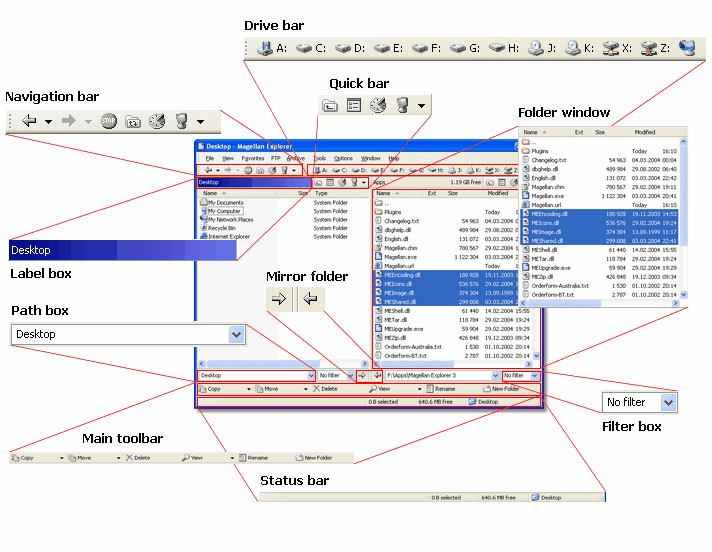Open View dropdown arrow in main window toolbar

[x=419, y=389]
